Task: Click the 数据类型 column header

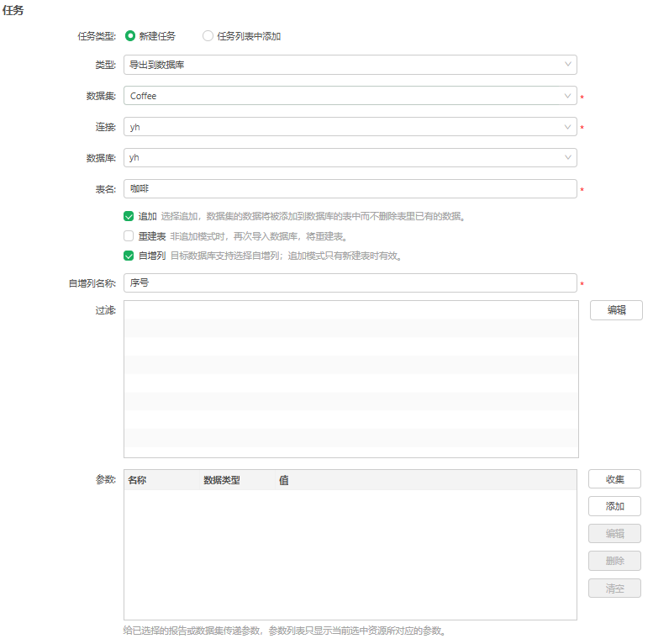Action: pos(237,480)
